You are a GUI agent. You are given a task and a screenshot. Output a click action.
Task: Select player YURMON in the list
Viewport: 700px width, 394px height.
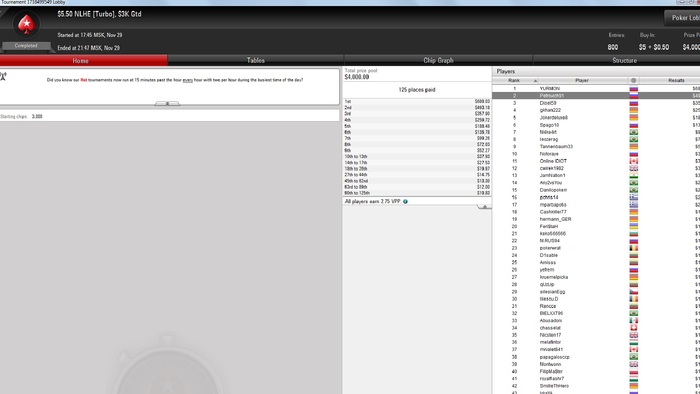point(550,89)
